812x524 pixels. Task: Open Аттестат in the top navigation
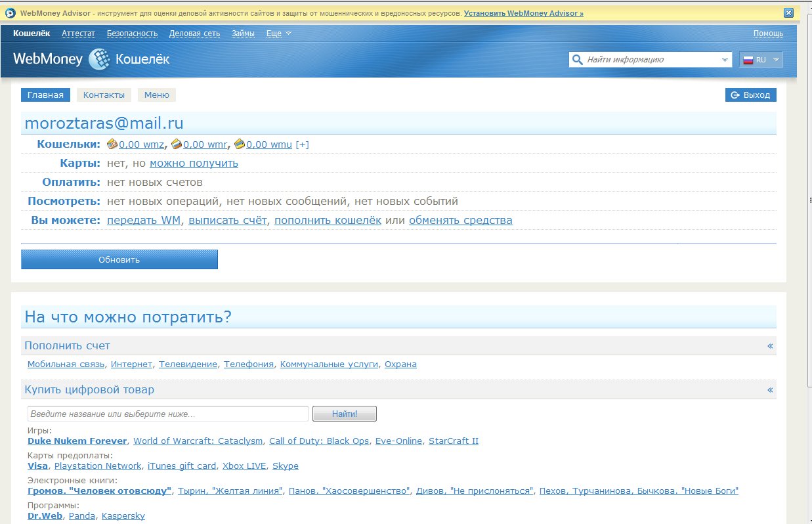coord(78,33)
